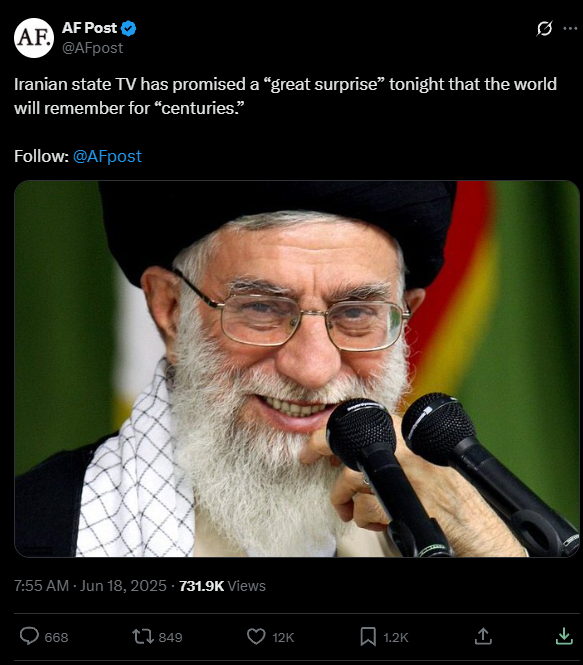Click the reply speech bubble icon
The image size is (583, 665).
click(29, 637)
